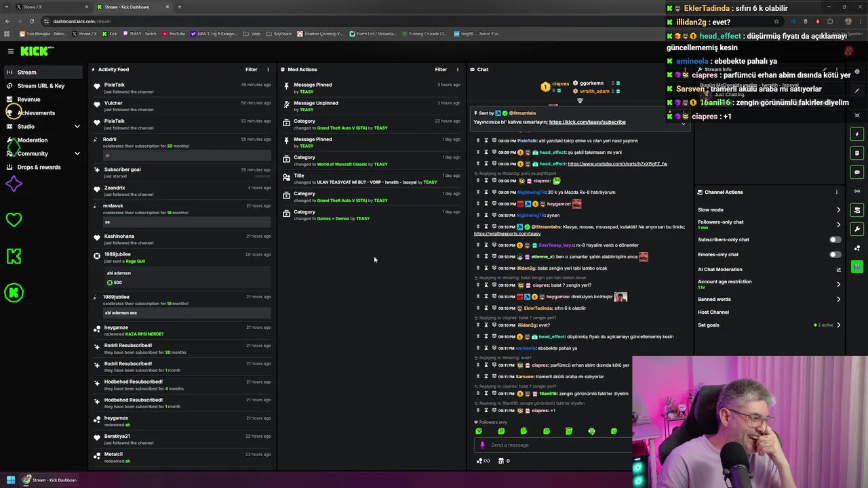
Task: Reload the page
Action: pyautogui.click(x=31, y=21)
